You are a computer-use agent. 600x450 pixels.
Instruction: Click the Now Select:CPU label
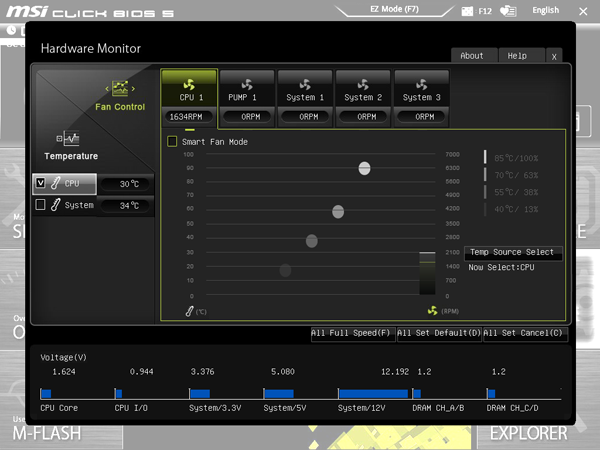(x=501, y=267)
